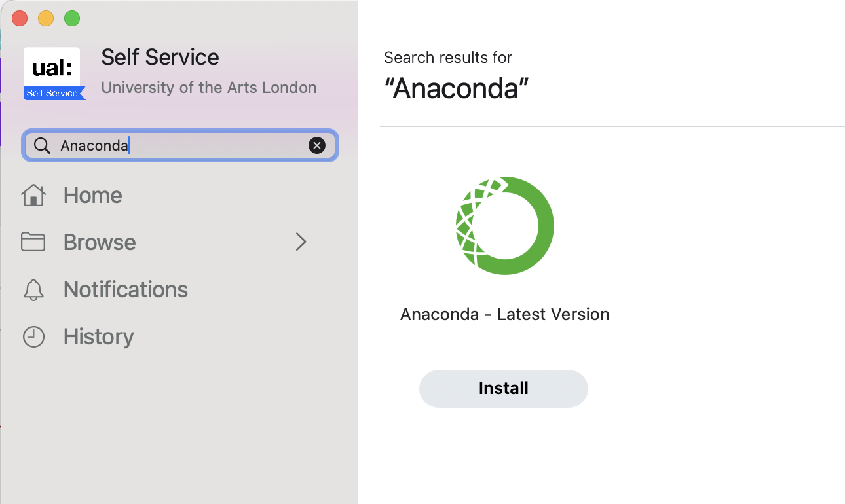Viewport: 845px width, 504px height.
Task: Click the red close window control
Action: (20, 18)
